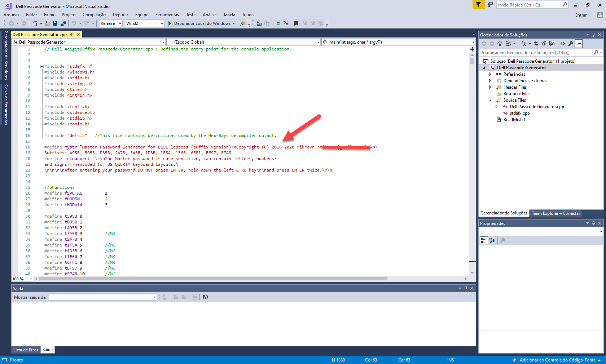Open the Caixa de Ferramentas side tab

click(x=6, y=105)
